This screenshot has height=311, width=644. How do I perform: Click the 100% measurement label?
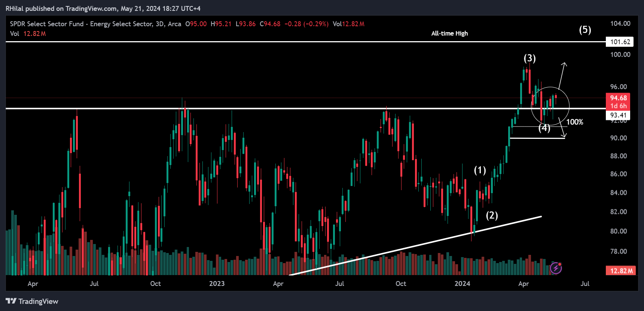(x=574, y=122)
